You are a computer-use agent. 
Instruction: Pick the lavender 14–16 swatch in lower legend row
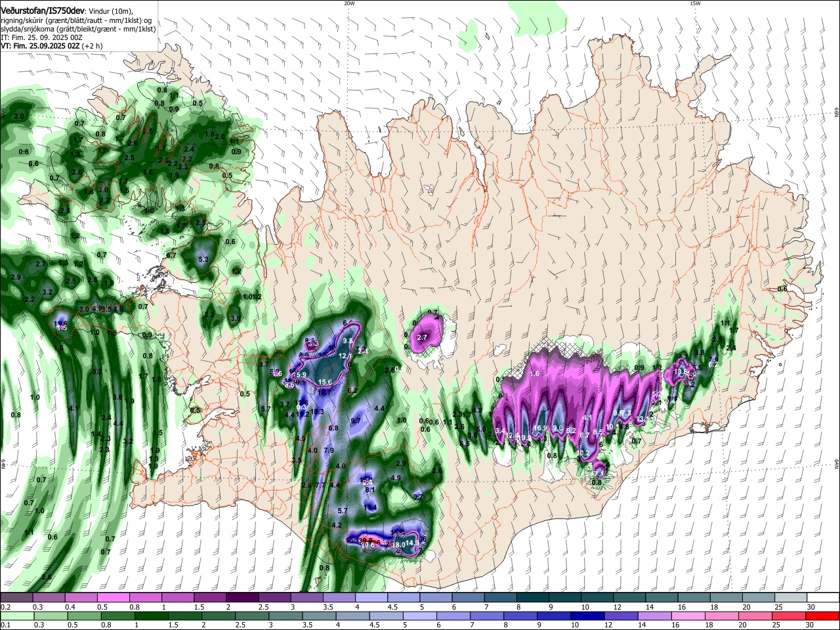pyautogui.click(x=654, y=616)
